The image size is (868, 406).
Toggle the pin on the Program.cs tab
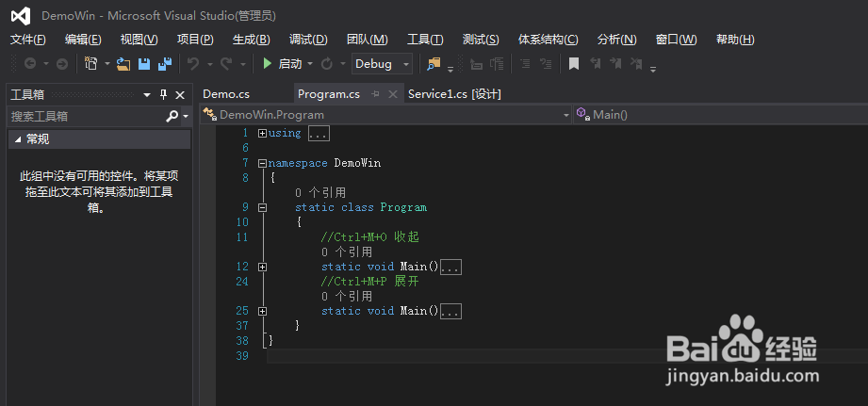click(375, 94)
